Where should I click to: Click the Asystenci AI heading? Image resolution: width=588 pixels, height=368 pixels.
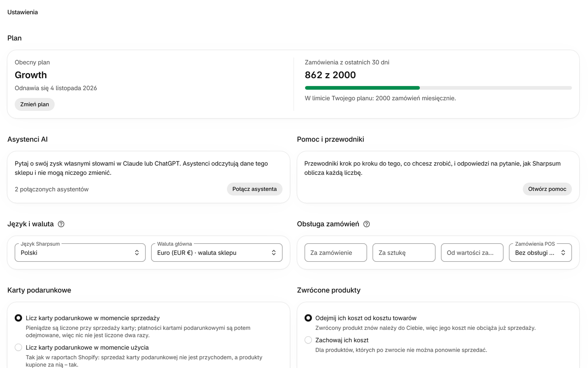tap(28, 139)
